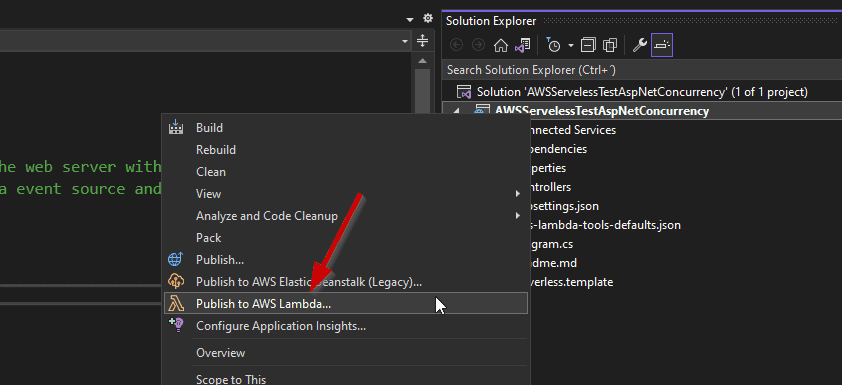Click the solution node's Visual Studio icon

[x=463, y=91]
